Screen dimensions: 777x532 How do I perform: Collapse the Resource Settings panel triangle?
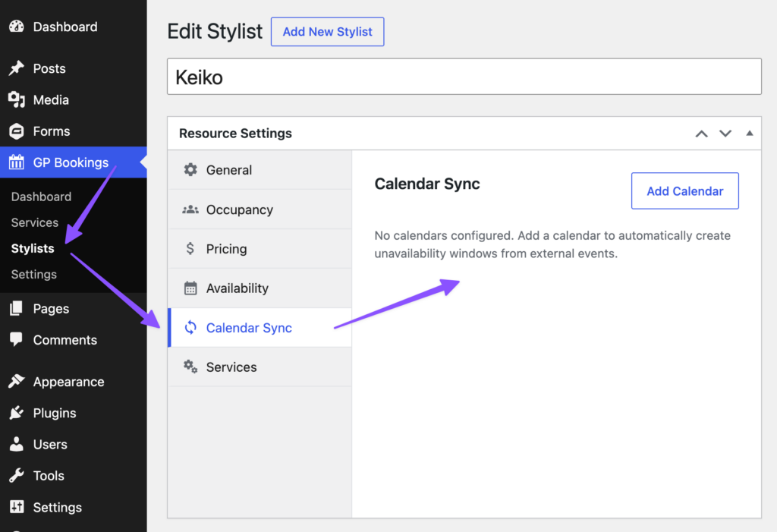[x=749, y=133]
